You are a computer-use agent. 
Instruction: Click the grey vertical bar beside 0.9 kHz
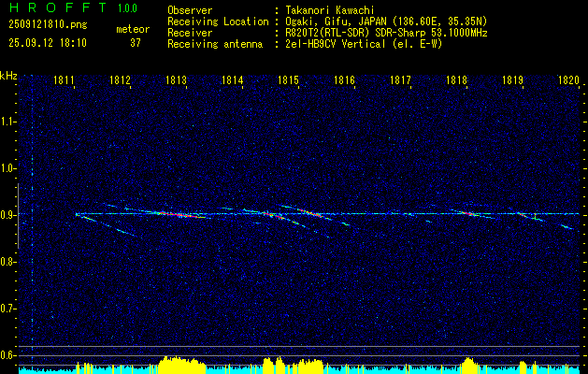tap(18, 216)
